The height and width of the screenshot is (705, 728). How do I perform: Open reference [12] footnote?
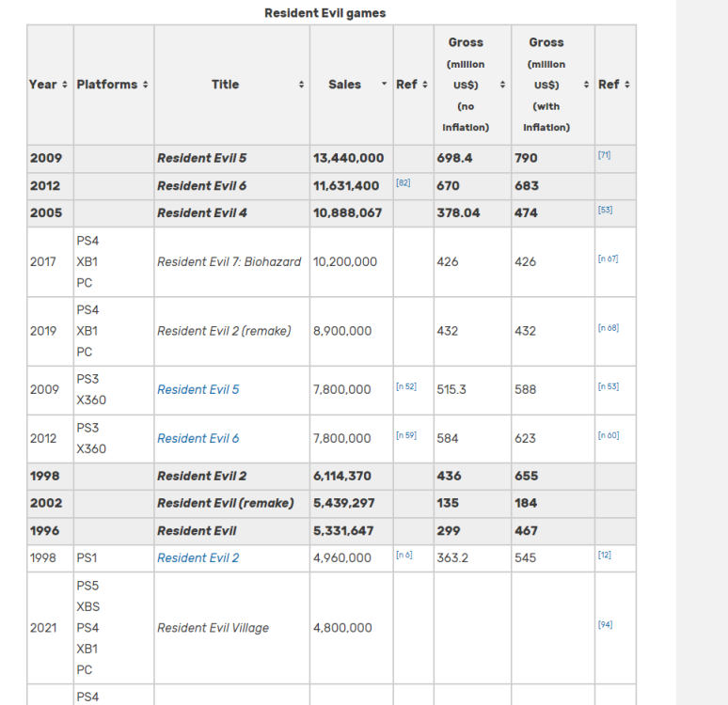605,555
